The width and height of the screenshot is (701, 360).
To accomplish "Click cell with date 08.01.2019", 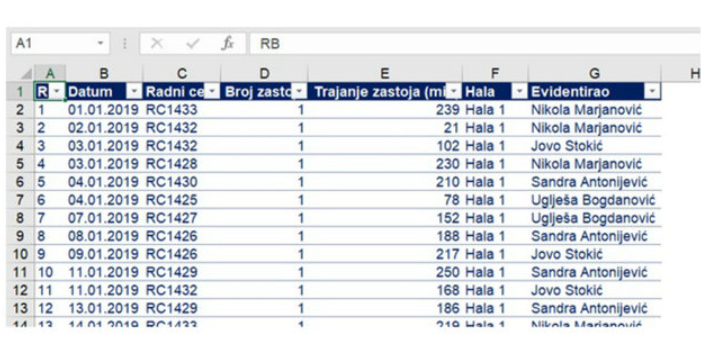I will 103,236.
